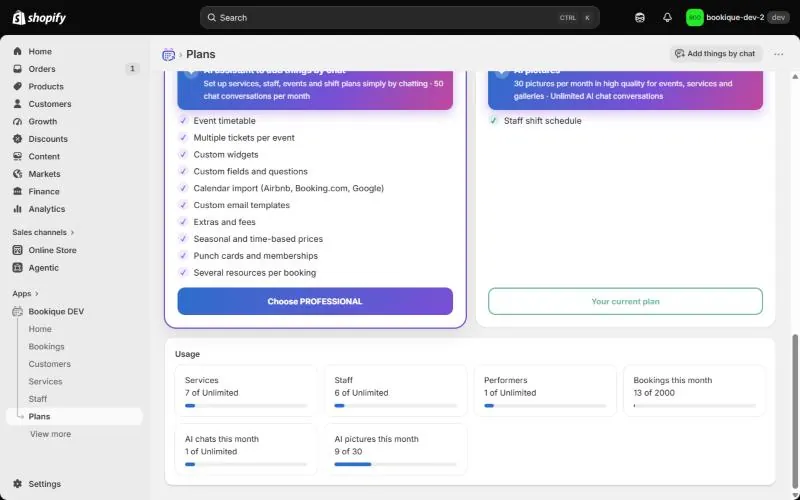Select the Analytics chart icon
The image size is (800, 500).
[x=18, y=209]
